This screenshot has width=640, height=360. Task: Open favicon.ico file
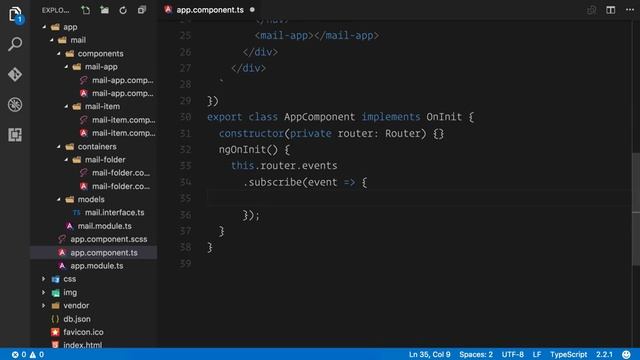(x=83, y=332)
